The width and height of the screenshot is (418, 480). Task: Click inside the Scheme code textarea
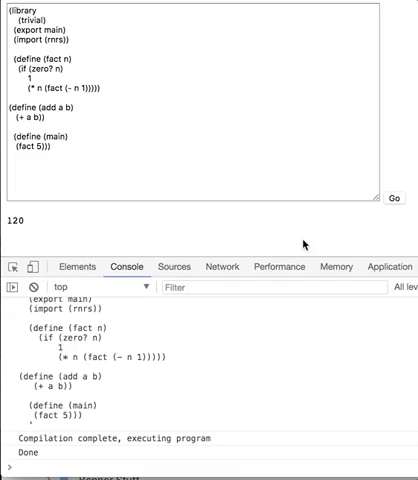(x=193, y=102)
